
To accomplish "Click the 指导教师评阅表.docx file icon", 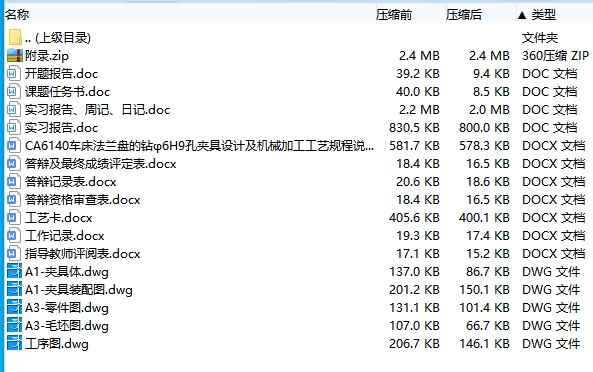I will click(x=13, y=254).
